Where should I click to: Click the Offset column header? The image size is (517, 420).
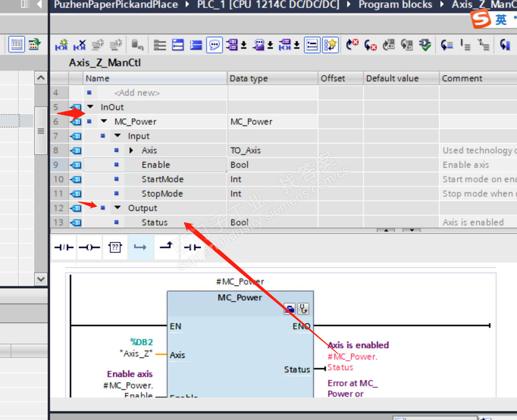pyautogui.click(x=341, y=78)
